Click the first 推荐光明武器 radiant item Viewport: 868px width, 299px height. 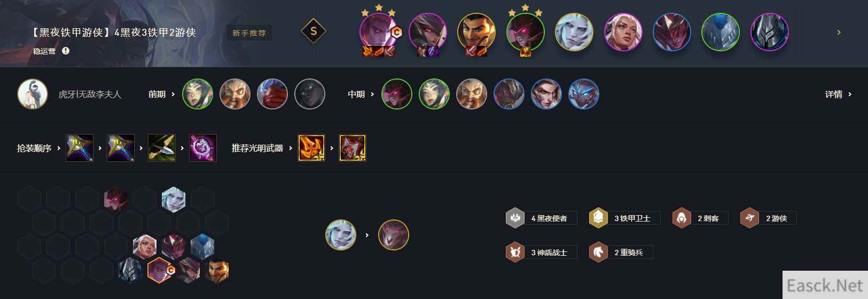[x=311, y=148]
